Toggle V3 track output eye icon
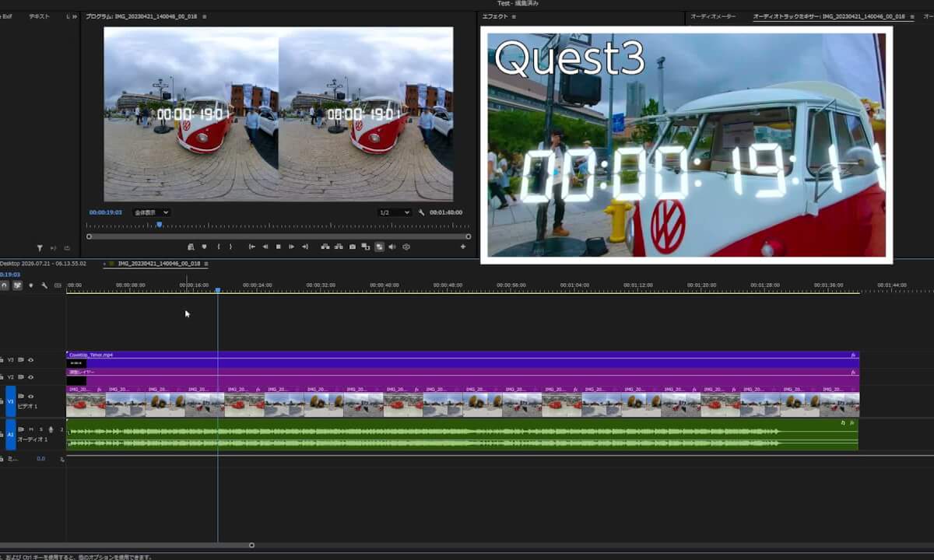The height and width of the screenshot is (560, 934). 31,360
